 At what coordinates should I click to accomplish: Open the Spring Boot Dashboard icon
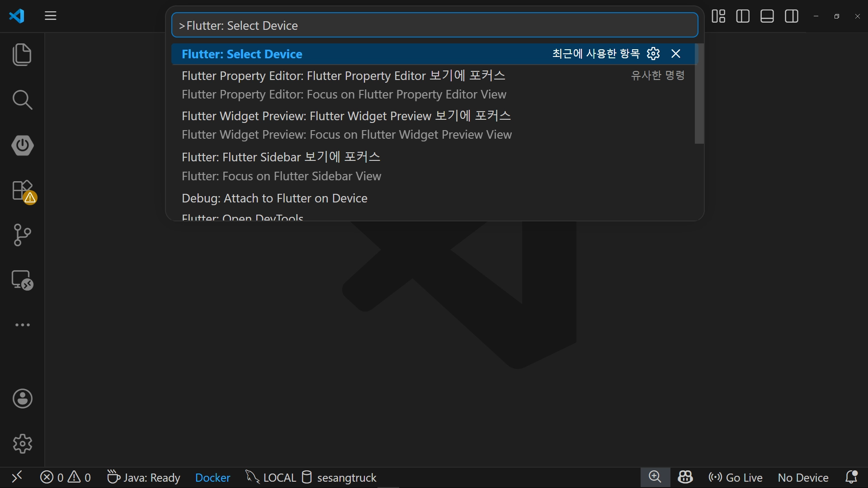(22, 145)
